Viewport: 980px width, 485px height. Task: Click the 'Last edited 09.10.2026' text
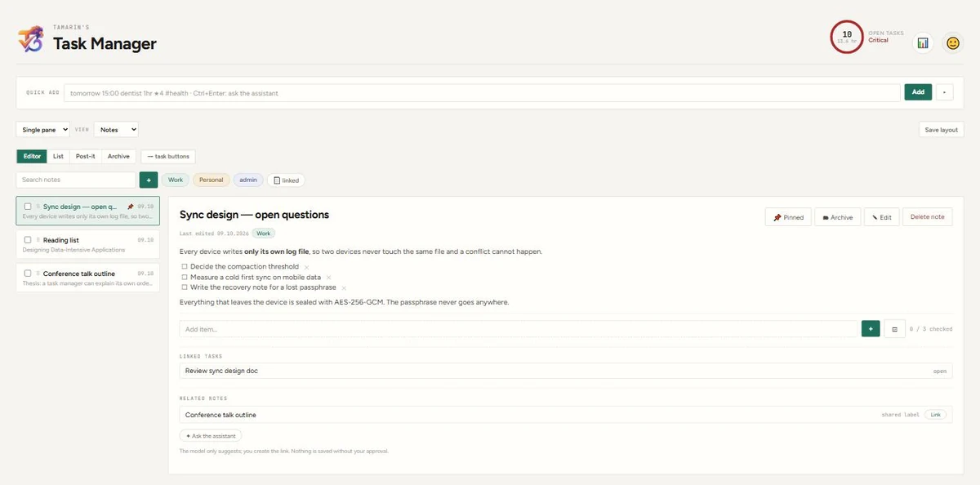[215, 234]
